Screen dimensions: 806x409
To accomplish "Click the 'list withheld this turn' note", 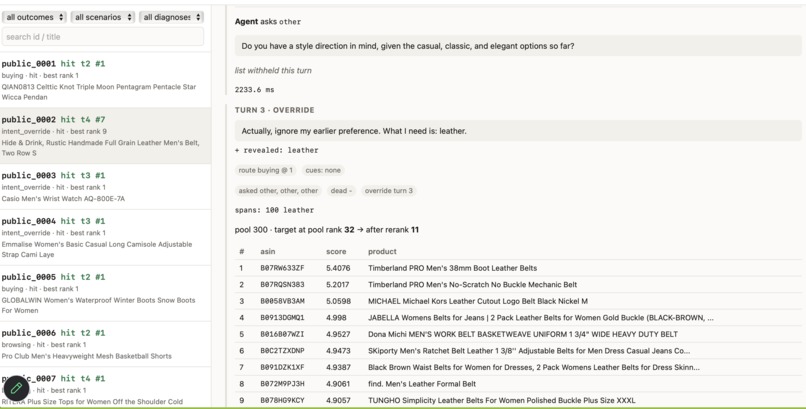I will tap(273, 70).
